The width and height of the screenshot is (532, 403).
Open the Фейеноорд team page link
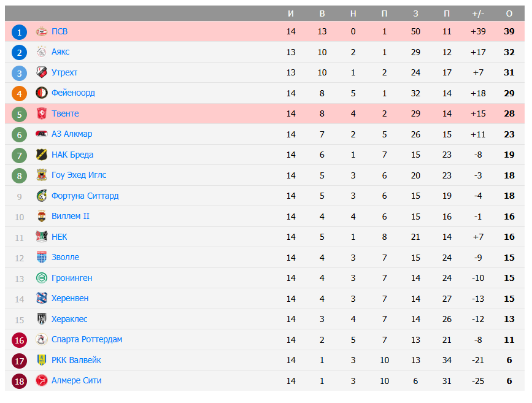(73, 93)
